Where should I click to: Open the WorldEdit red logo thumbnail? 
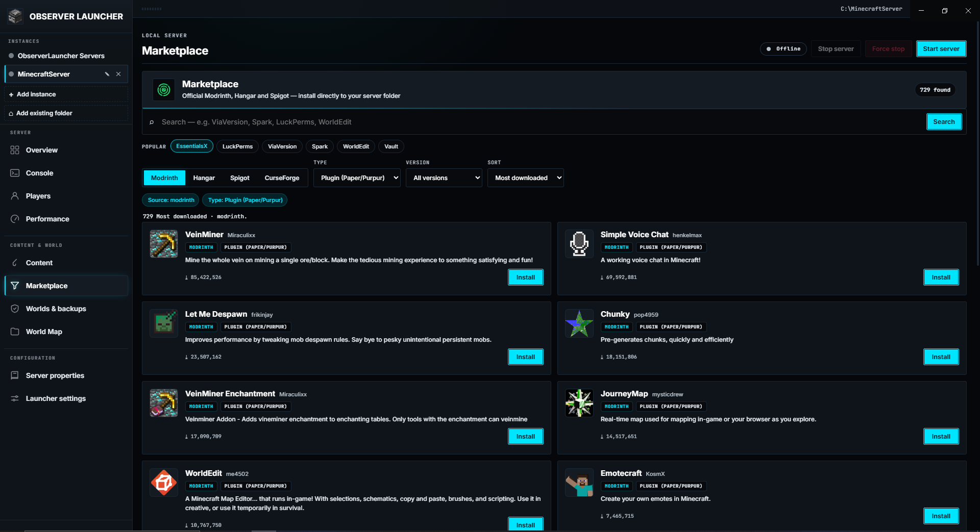click(164, 483)
